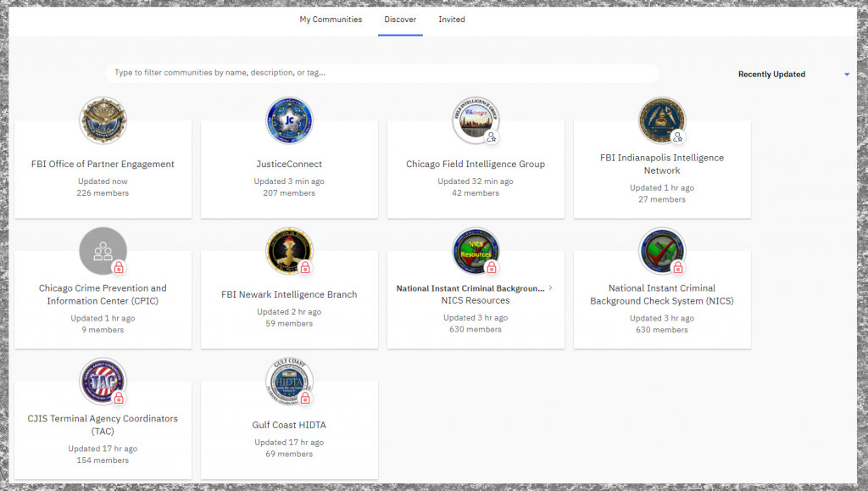
Task: Open the JusticeConnect community title link
Action: [x=289, y=165]
